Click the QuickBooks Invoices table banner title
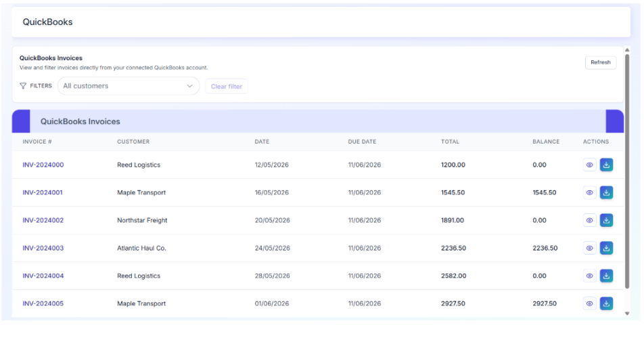This screenshot has height=344, width=644. click(80, 121)
